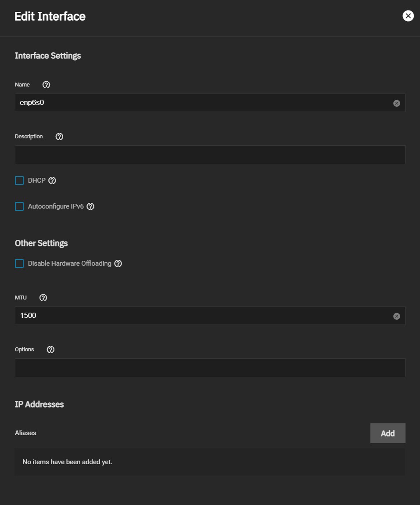Show help for Autoconfigure IPv6
420x505 pixels.
click(x=90, y=206)
